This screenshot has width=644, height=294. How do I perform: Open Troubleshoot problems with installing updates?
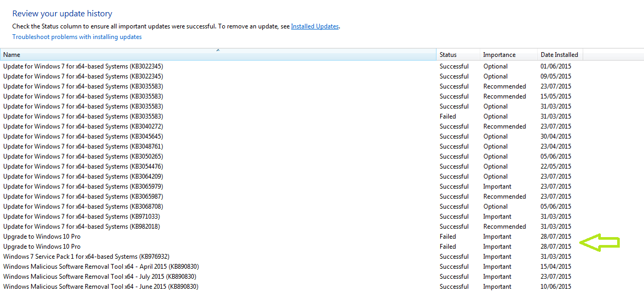(x=77, y=37)
